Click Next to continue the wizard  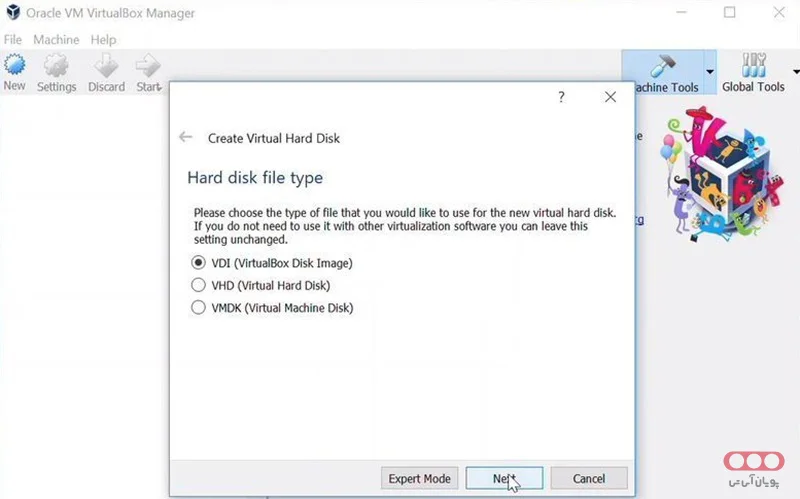point(504,478)
